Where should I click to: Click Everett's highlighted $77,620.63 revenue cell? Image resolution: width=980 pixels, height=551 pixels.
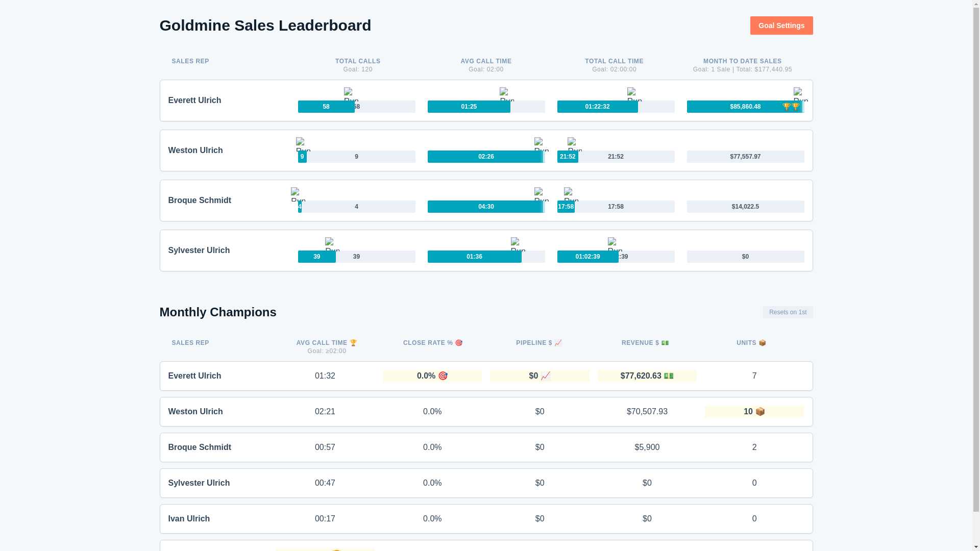pos(647,376)
